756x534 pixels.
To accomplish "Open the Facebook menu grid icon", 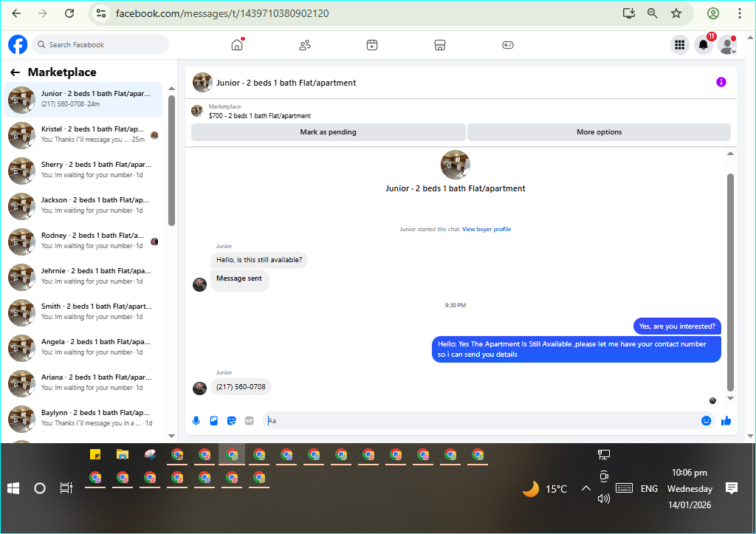I will (680, 45).
